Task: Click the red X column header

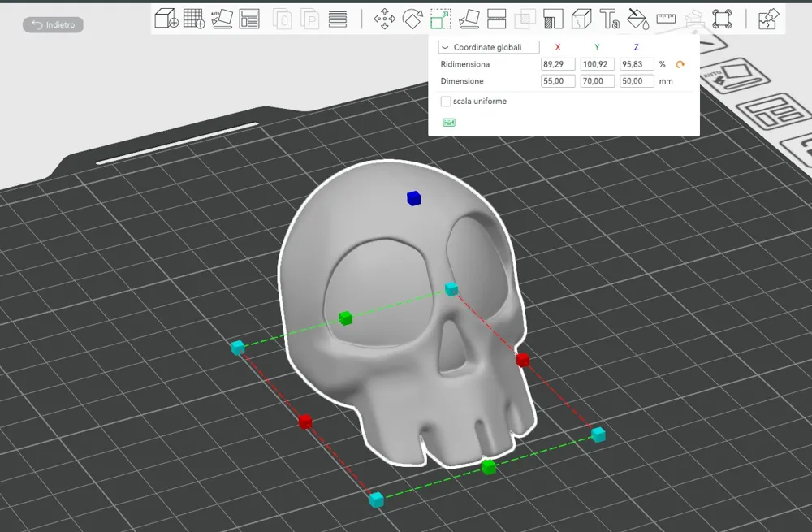Action: (x=558, y=47)
